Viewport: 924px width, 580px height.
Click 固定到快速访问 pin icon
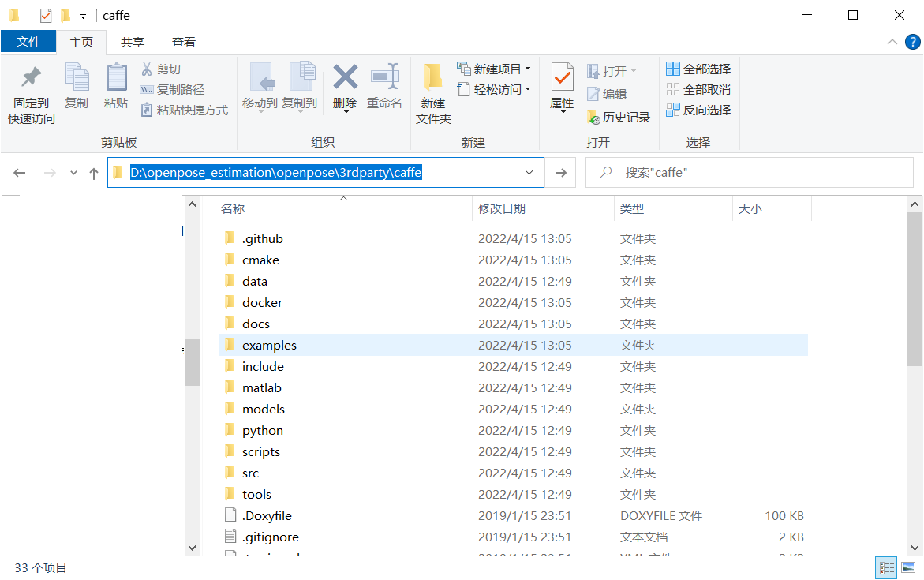point(32,78)
